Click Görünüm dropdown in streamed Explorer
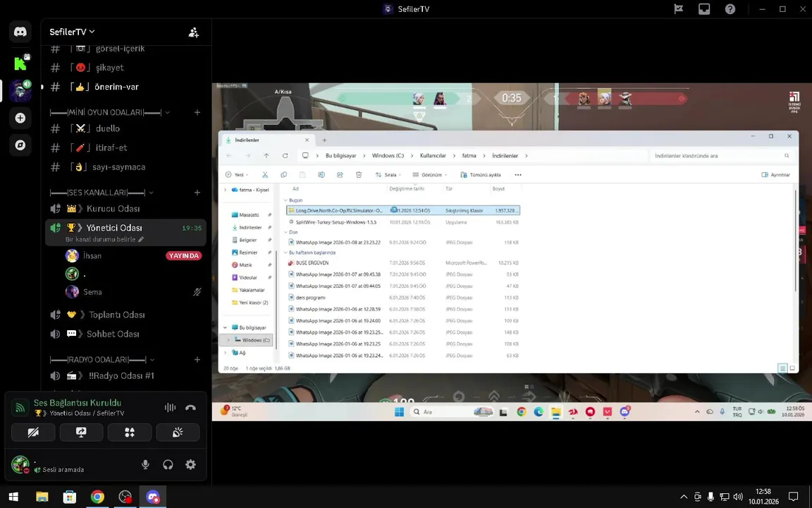This screenshot has height=508, width=812. [x=430, y=175]
